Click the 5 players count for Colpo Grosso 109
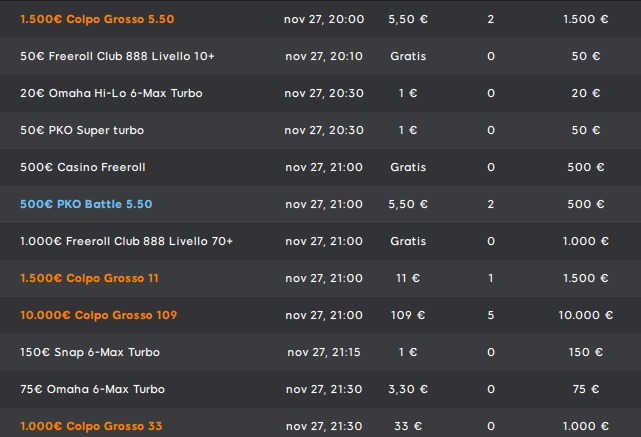 tap(491, 315)
